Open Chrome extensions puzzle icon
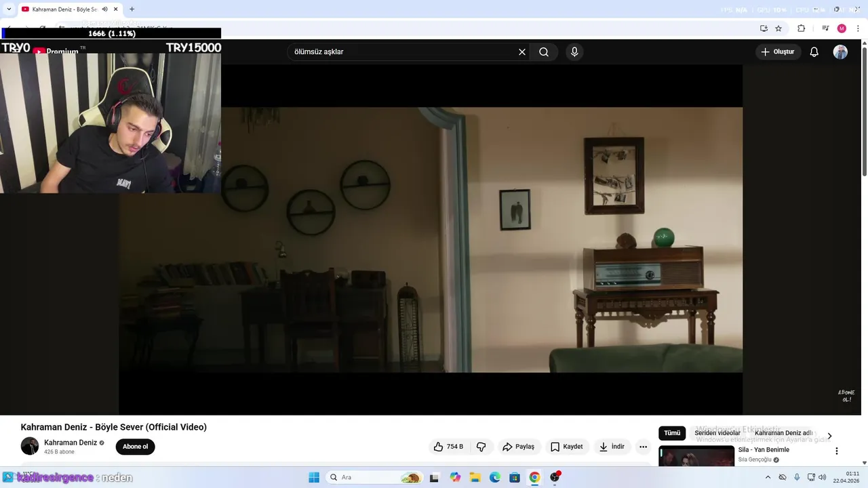The image size is (868, 488). (802, 28)
